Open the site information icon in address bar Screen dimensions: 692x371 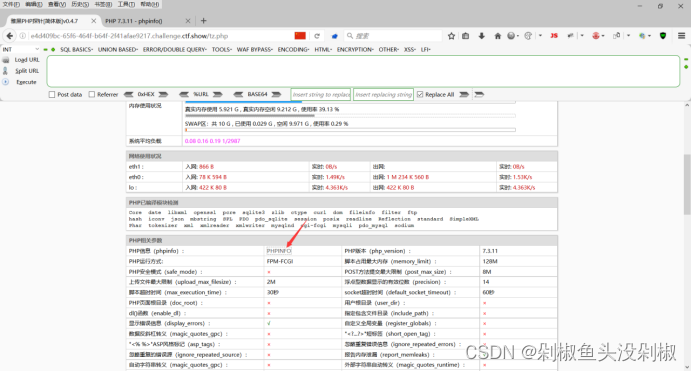point(23,36)
